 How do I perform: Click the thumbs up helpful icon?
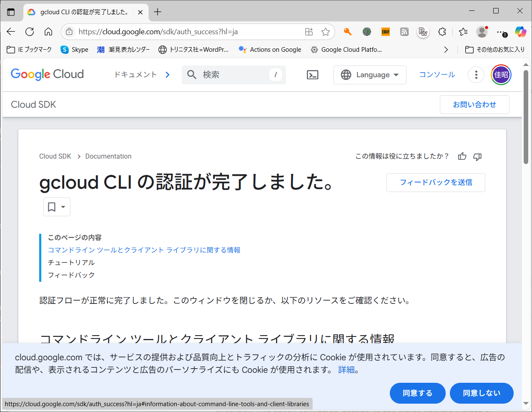(462, 157)
